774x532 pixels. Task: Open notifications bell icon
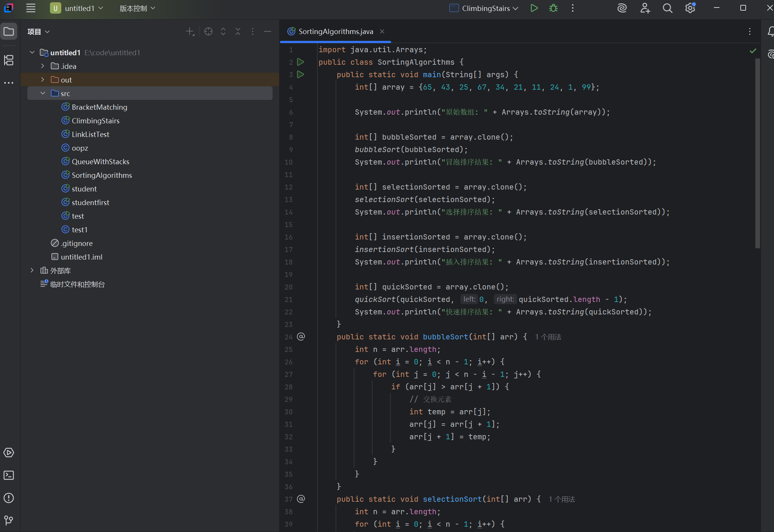click(x=771, y=31)
